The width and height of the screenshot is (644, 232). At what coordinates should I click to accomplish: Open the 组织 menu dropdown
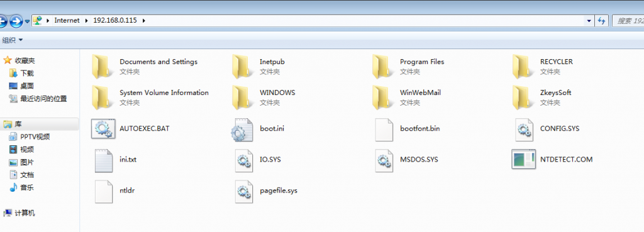coord(13,40)
